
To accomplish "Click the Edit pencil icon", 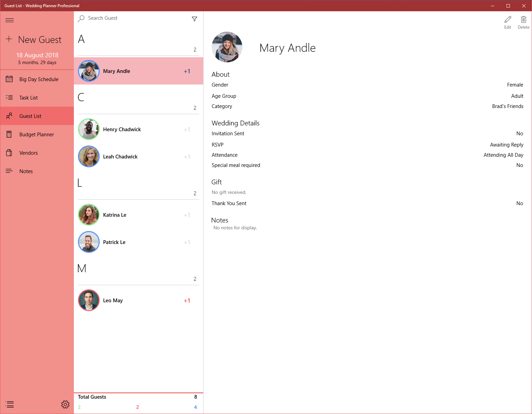I will coord(507,19).
